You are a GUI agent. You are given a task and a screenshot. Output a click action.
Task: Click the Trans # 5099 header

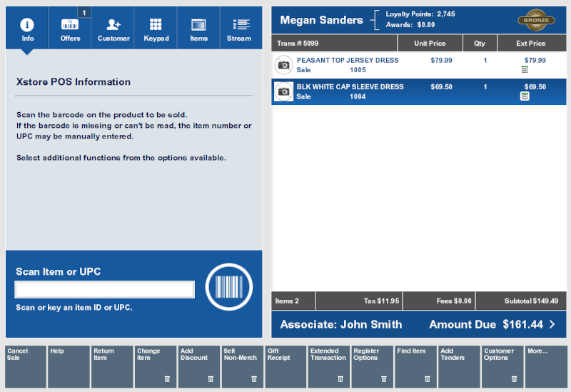tap(334, 44)
